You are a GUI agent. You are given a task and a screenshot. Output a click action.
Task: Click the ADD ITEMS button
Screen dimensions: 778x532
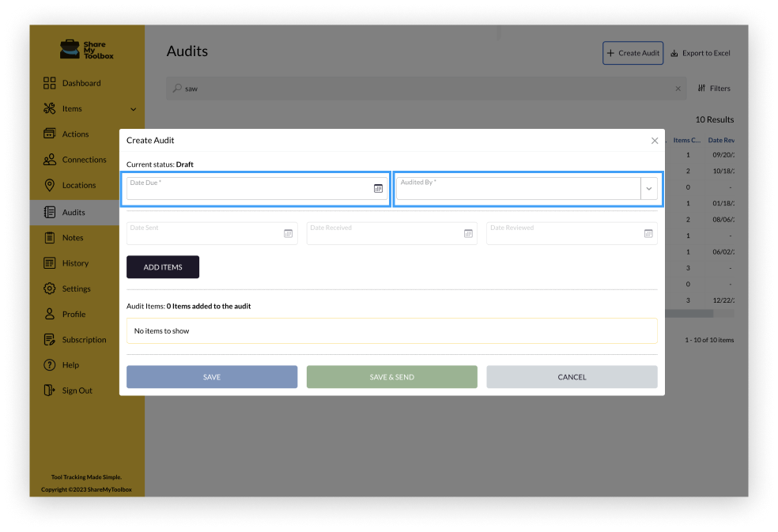162,266
